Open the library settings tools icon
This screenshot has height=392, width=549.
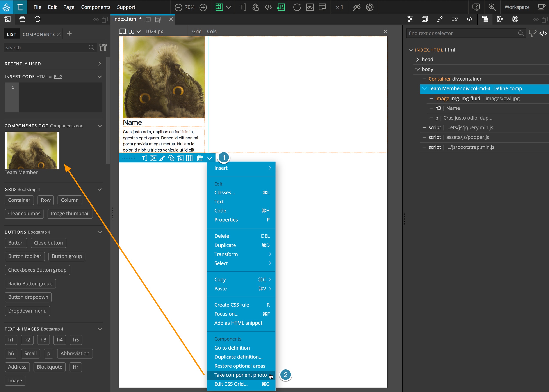[103, 47]
